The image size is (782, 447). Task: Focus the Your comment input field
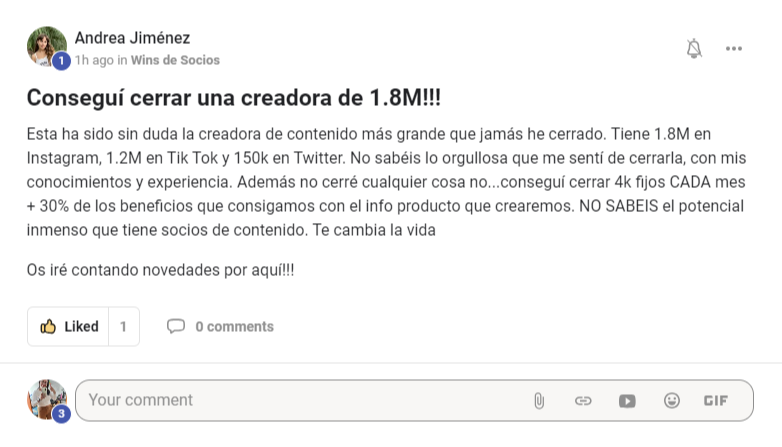coord(304,400)
